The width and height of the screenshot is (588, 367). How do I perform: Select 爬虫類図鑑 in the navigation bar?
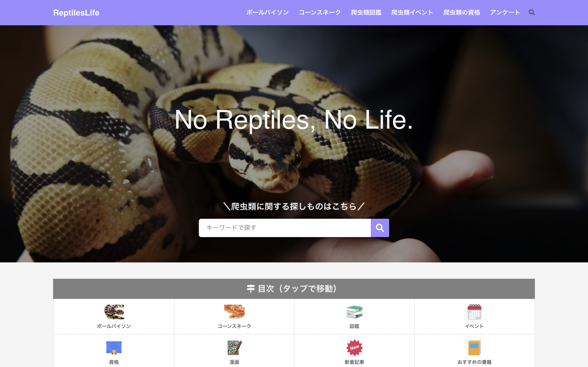pos(366,12)
